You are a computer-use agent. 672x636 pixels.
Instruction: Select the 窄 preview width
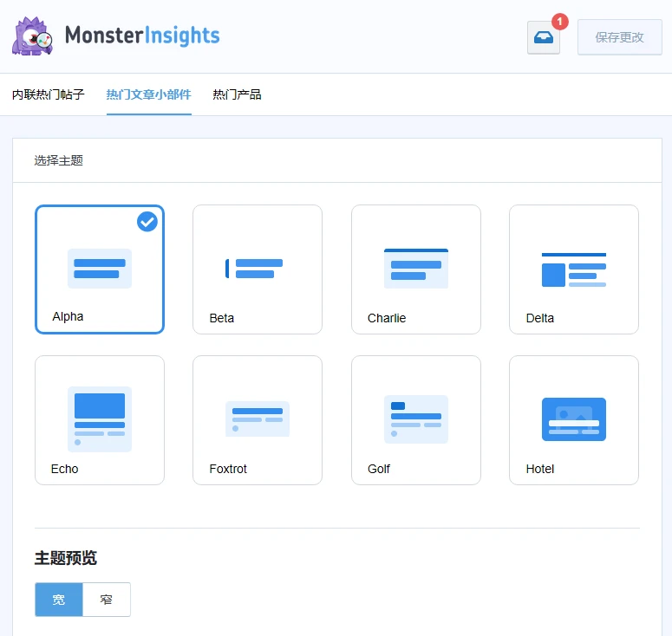click(x=107, y=599)
